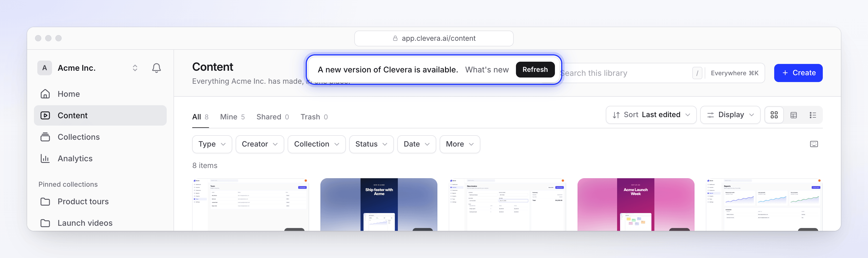Switch to list view
The height and width of the screenshot is (258, 868).
(x=813, y=115)
